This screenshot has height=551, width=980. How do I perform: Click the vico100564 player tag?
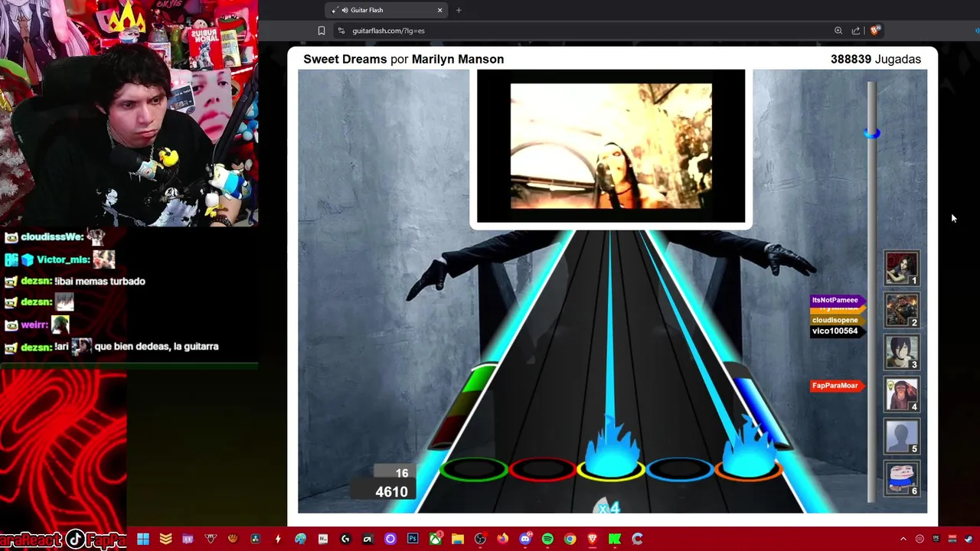point(837,331)
